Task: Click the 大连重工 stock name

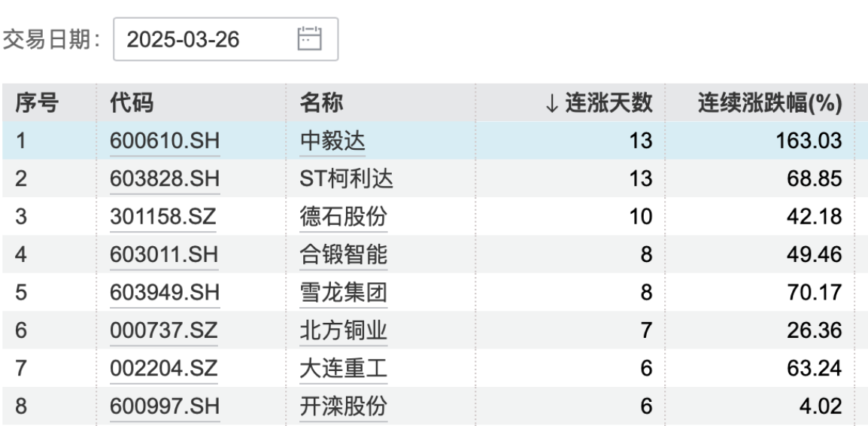Action: coord(344,368)
